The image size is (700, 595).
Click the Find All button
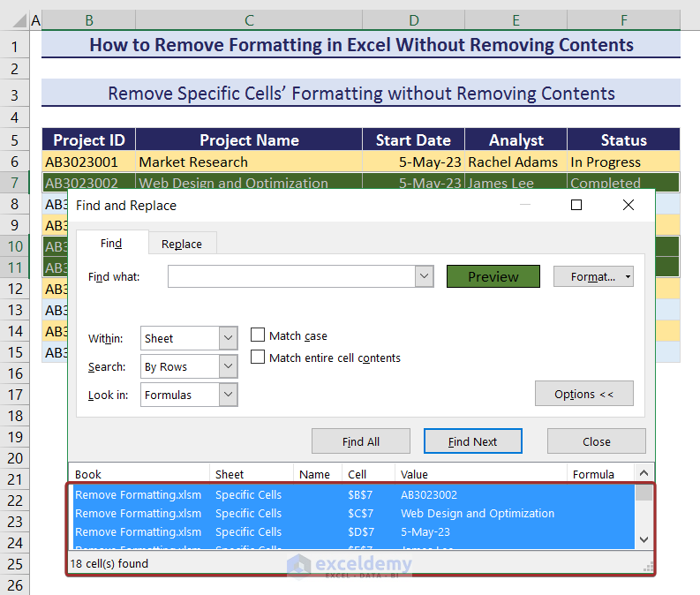point(361,441)
